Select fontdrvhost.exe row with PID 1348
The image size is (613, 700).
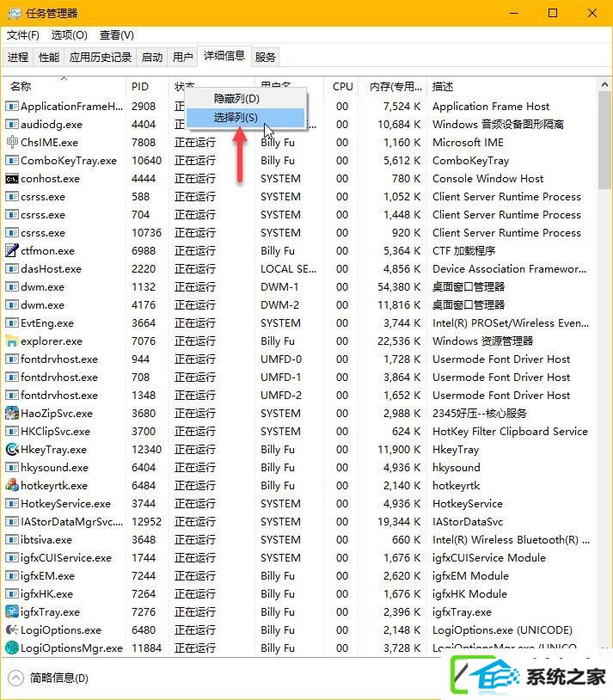(x=299, y=395)
